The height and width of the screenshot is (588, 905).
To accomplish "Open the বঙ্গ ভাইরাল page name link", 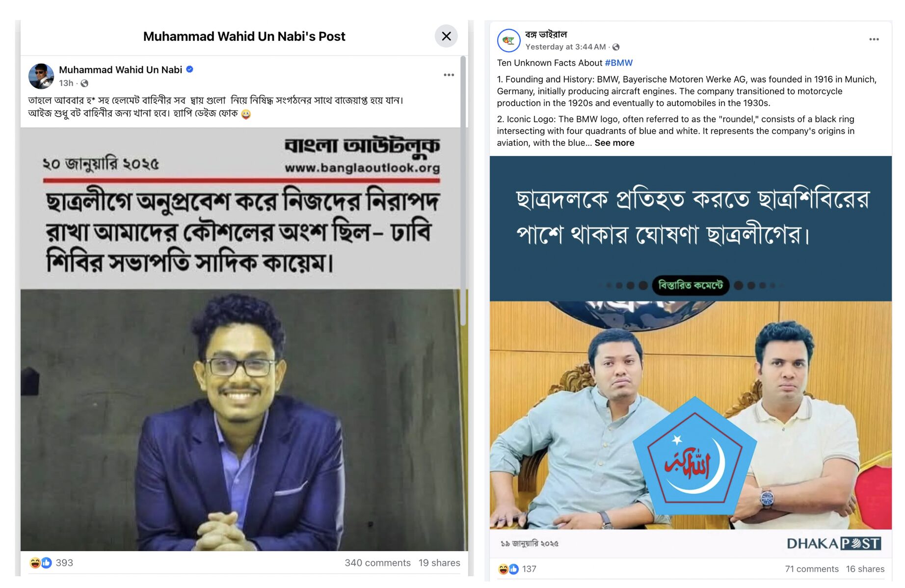I will [546, 34].
